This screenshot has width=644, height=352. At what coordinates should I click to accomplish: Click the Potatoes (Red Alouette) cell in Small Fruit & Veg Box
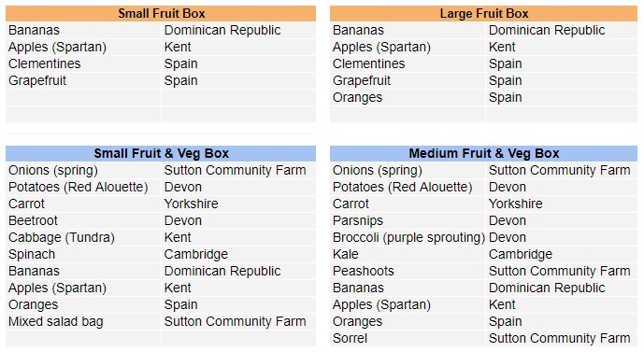click(x=83, y=187)
